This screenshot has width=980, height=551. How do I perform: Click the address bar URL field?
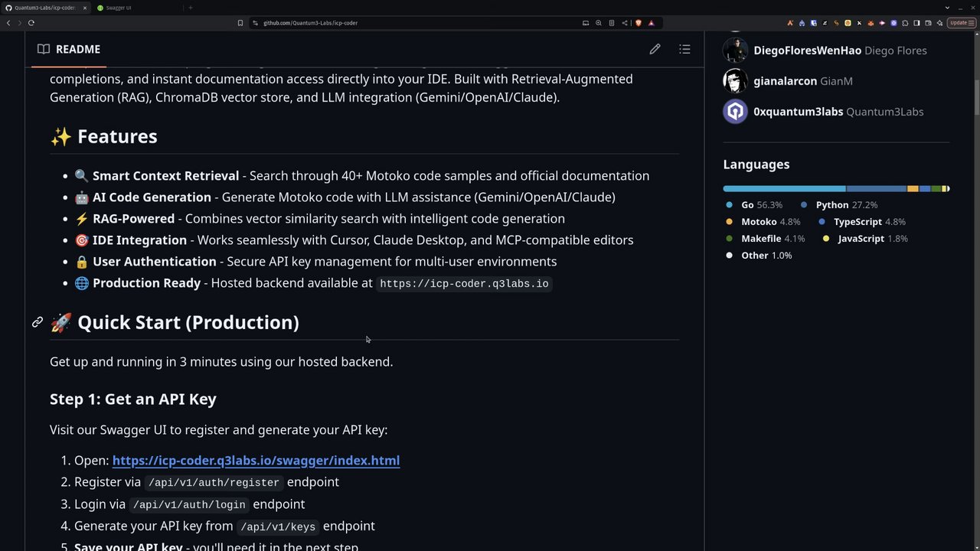coord(413,23)
